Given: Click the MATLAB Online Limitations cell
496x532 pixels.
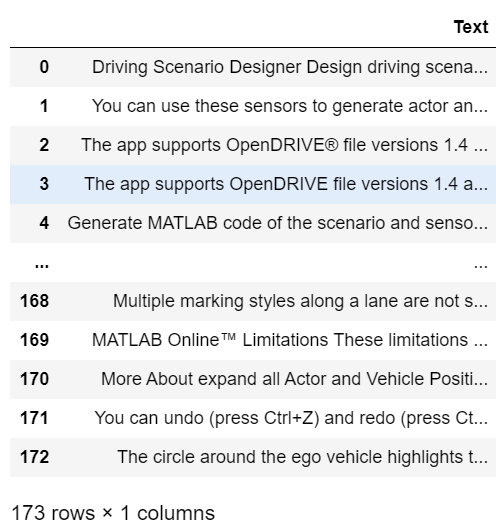Looking at the screenshot, I should pyautogui.click(x=290, y=340).
